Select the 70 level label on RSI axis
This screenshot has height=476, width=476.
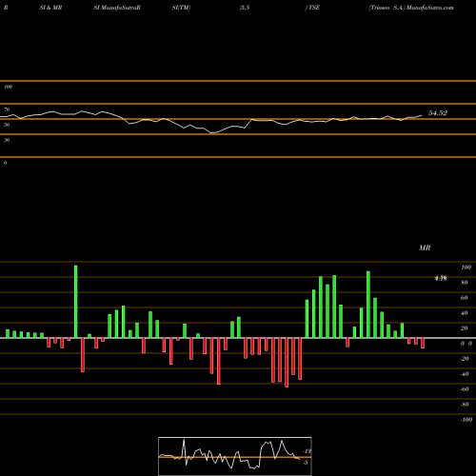point(7,109)
